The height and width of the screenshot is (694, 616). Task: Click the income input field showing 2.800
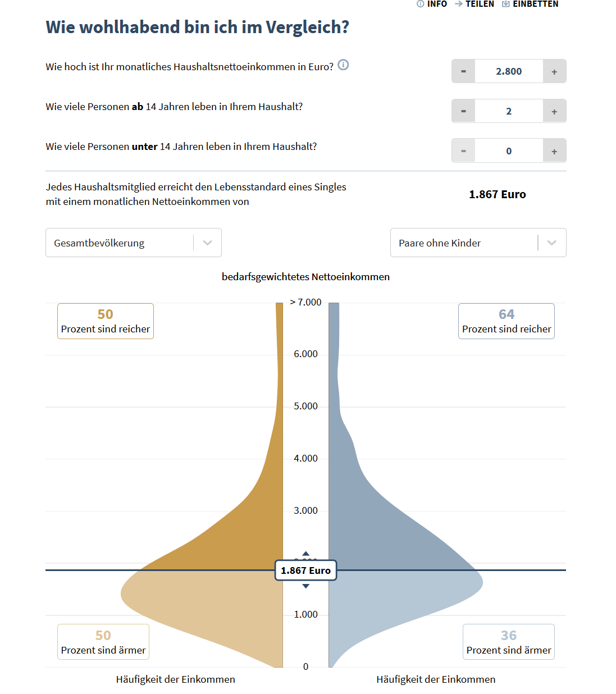(509, 71)
